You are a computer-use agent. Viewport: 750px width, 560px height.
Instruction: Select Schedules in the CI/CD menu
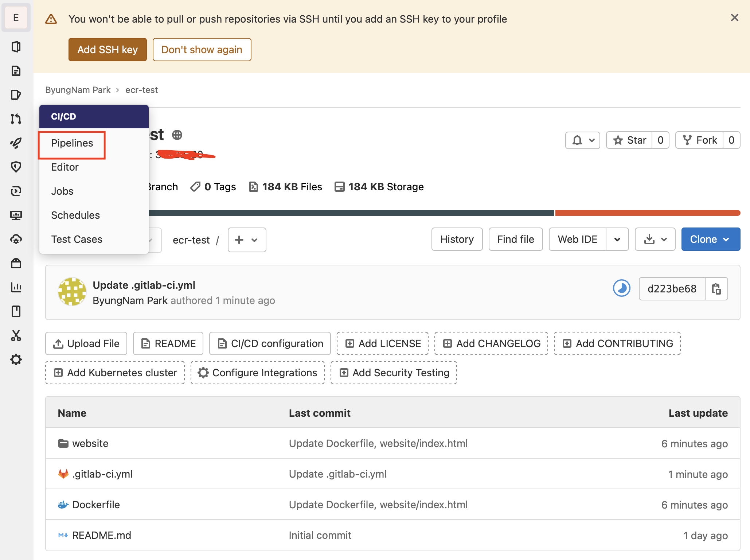click(x=75, y=215)
